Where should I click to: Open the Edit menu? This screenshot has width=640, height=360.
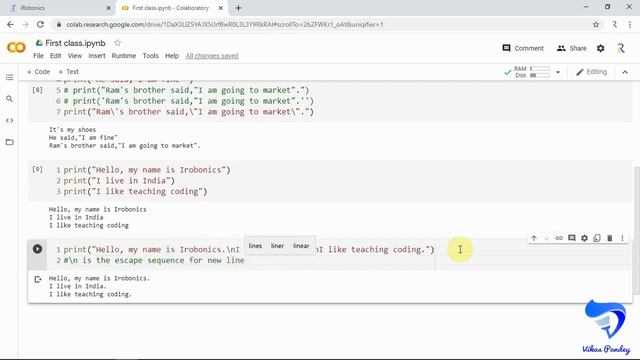coord(56,56)
